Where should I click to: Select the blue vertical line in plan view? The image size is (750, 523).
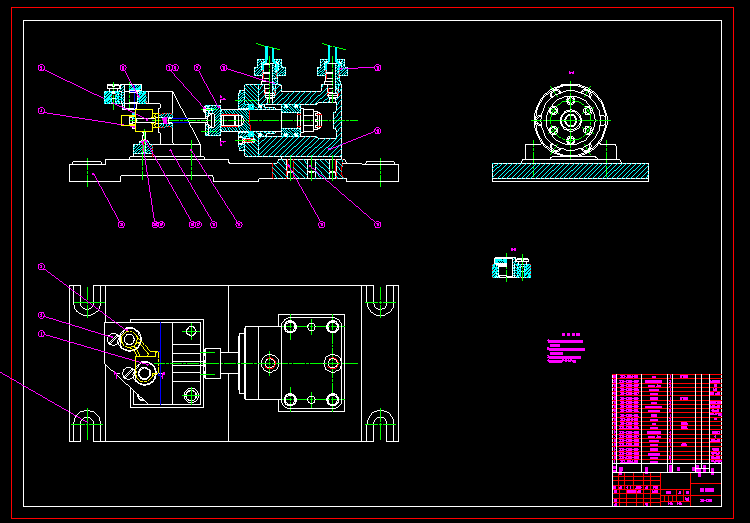[x=160, y=363]
